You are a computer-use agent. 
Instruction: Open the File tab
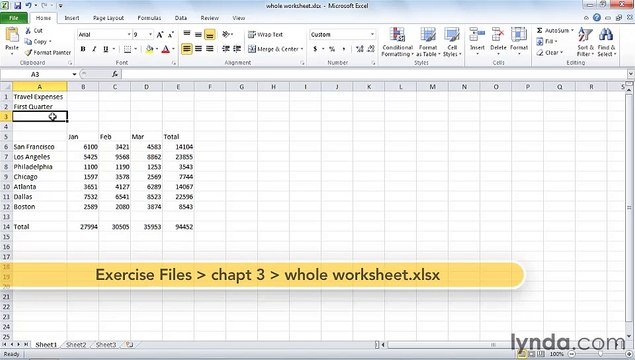(13, 18)
